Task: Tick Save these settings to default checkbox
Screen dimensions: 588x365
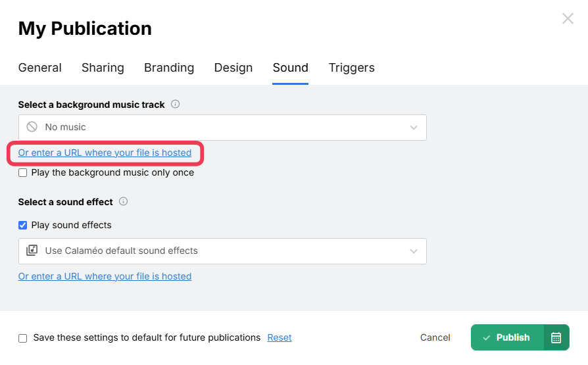Action: [x=23, y=338]
